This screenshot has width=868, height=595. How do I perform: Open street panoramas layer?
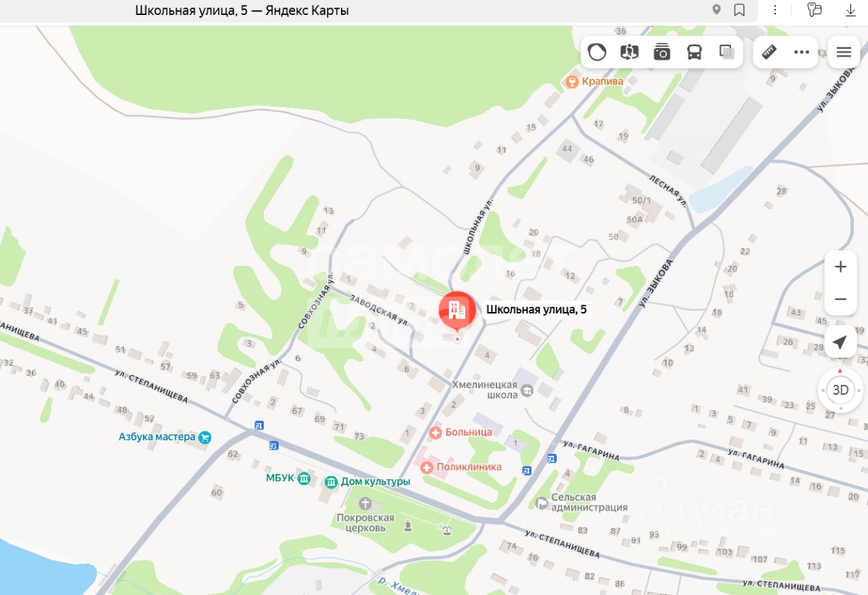(629, 52)
